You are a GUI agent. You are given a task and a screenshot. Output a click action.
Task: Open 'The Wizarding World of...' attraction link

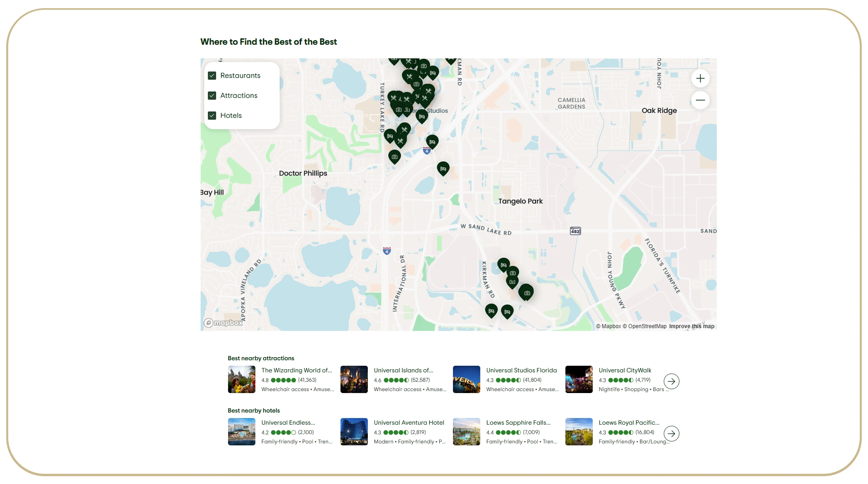tap(297, 370)
